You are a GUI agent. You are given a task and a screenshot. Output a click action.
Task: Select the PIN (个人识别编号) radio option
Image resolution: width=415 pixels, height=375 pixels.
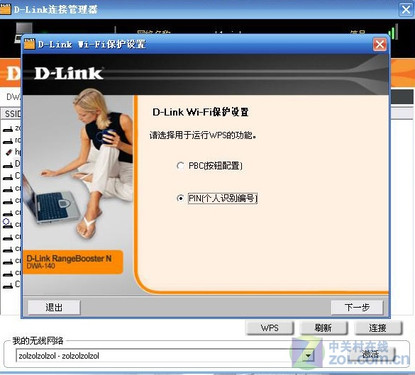click(x=180, y=198)
